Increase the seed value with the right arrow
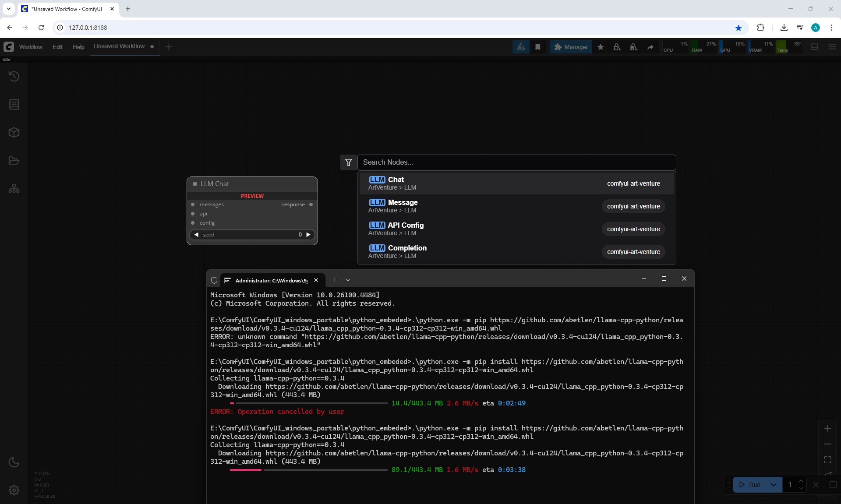Viewport: 841px width, 504px height. click(x=308, y=235)
